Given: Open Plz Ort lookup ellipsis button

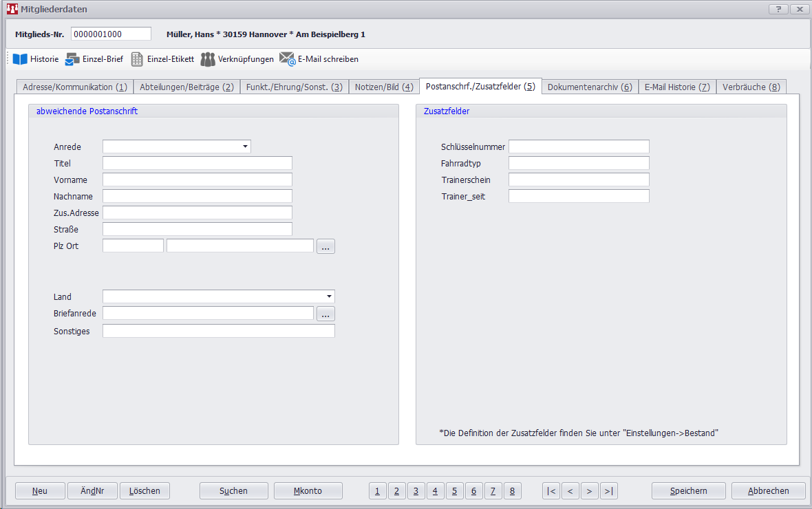Looking at the screenshot, I should (325, 246).
